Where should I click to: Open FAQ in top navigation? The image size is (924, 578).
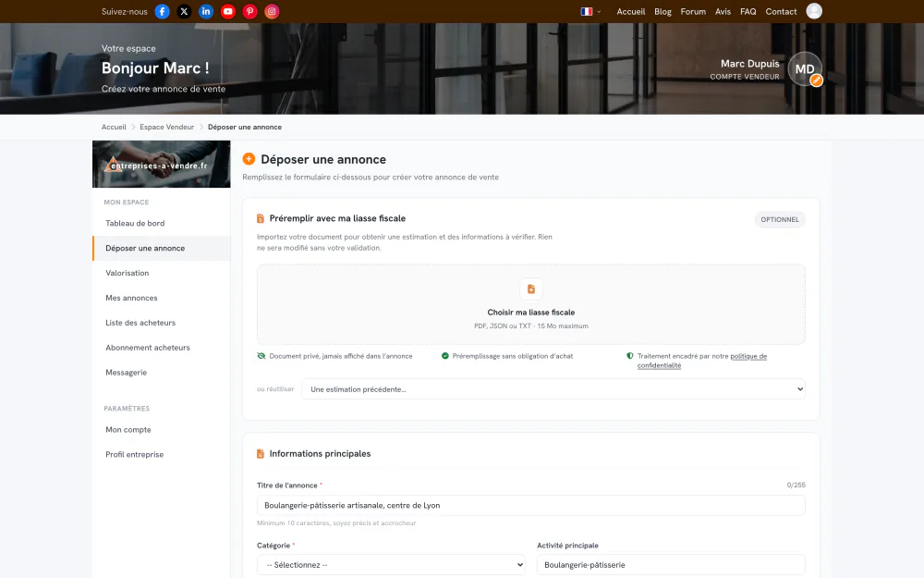tap(748, 11)
